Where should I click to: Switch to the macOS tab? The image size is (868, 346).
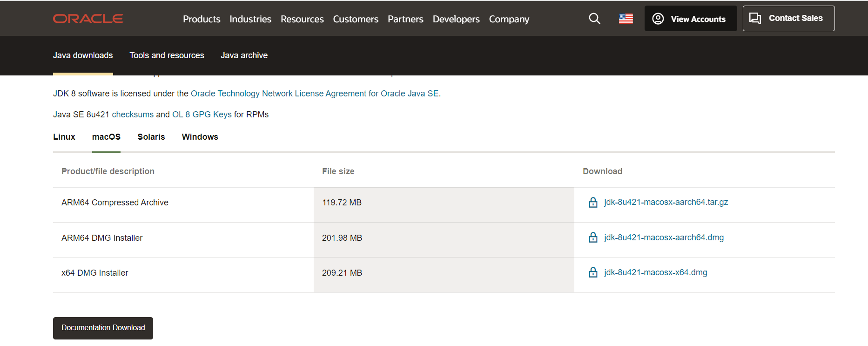click(x=106, y=137)
